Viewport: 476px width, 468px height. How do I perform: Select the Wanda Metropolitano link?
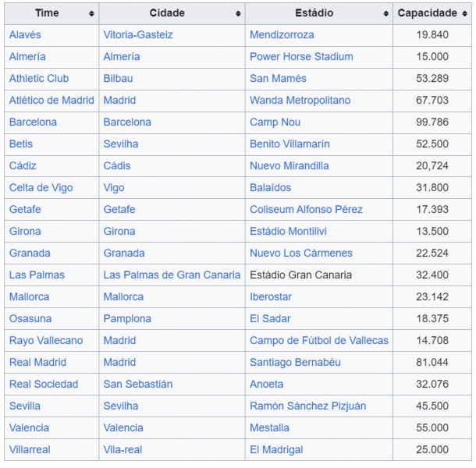point(300,101)
